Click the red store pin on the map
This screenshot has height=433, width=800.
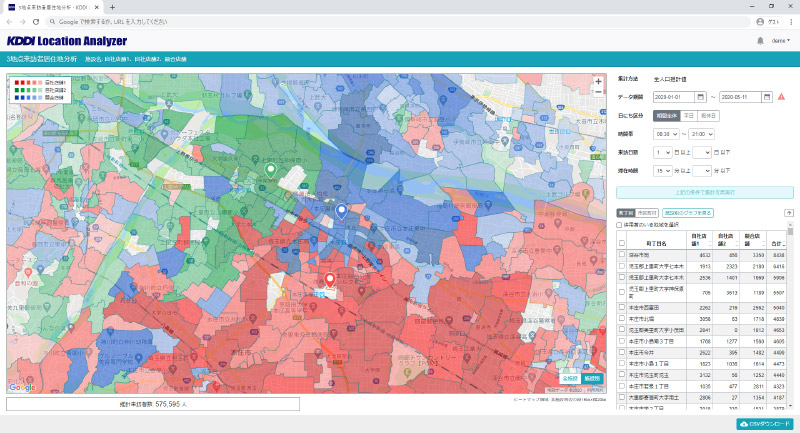(330, 280)
